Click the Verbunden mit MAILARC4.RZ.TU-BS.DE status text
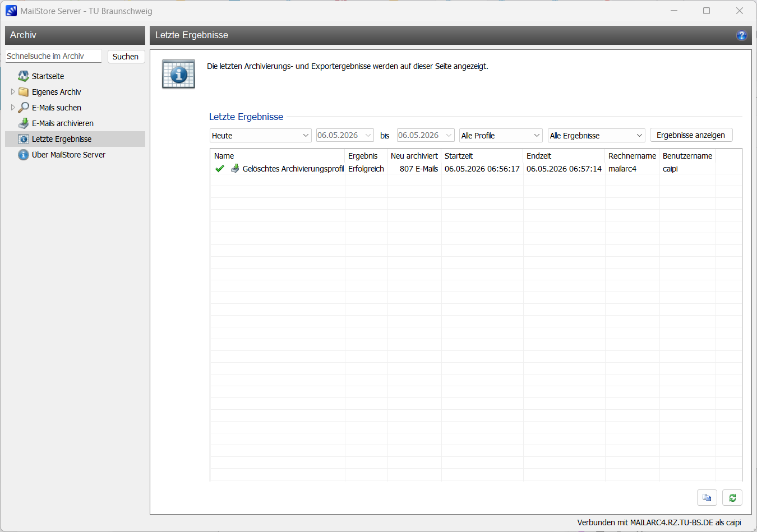This screenshot has width=757, height=532. pos(659,522)
